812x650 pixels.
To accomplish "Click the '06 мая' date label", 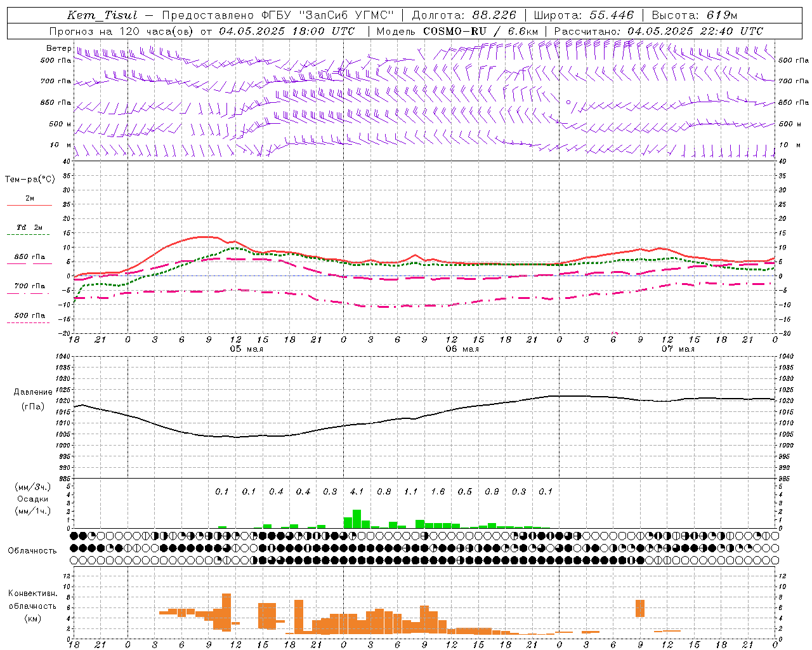I will coord(462,349).
